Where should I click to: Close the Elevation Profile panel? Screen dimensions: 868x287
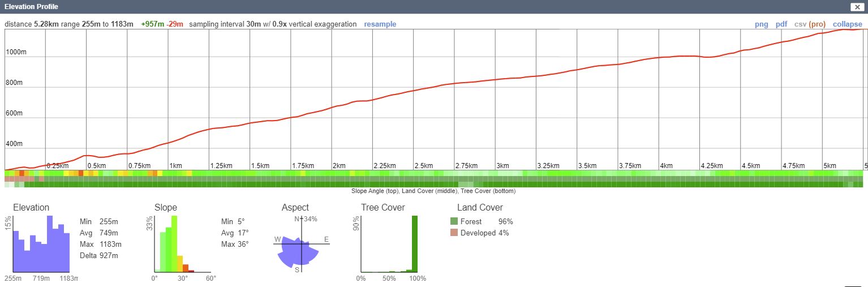coord(857,7)
